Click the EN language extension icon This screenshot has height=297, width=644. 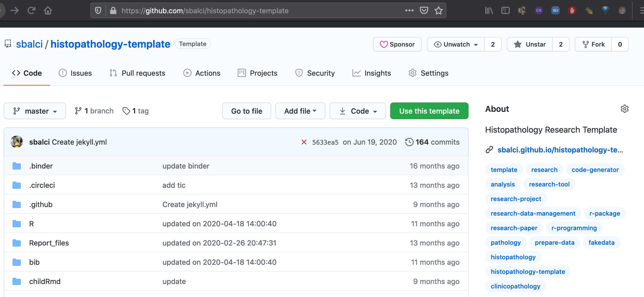[x=539, y=11]
